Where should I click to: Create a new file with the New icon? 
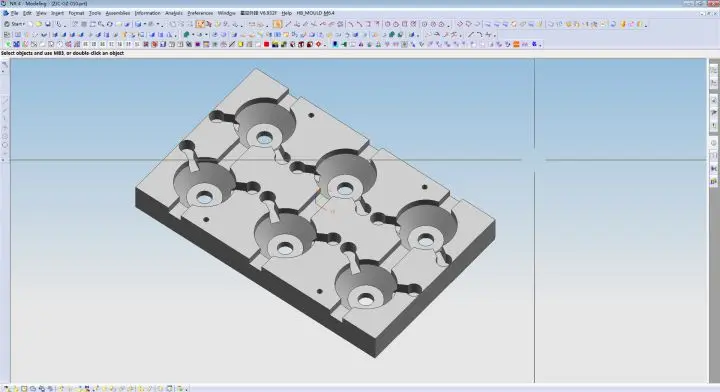pyautogui.click(x=30, y=24)
